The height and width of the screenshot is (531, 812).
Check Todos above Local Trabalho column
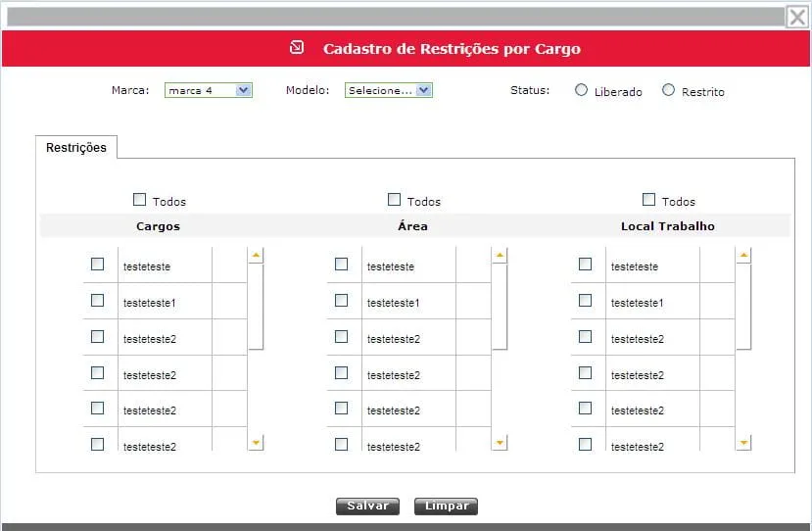(648, 200)
